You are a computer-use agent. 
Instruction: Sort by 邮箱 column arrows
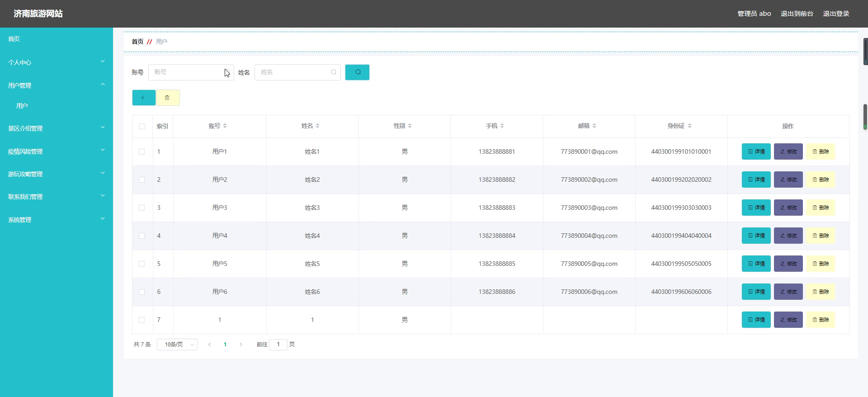[594, 126]
